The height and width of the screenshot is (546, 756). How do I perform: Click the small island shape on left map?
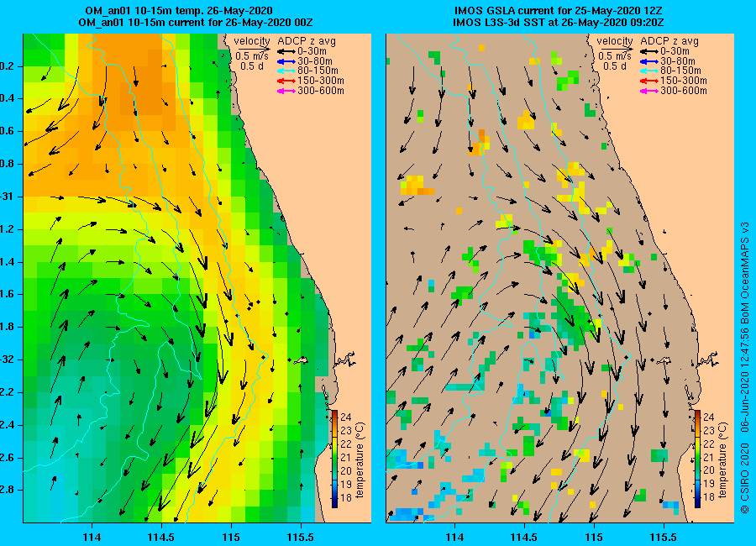(x=302, y=360)
